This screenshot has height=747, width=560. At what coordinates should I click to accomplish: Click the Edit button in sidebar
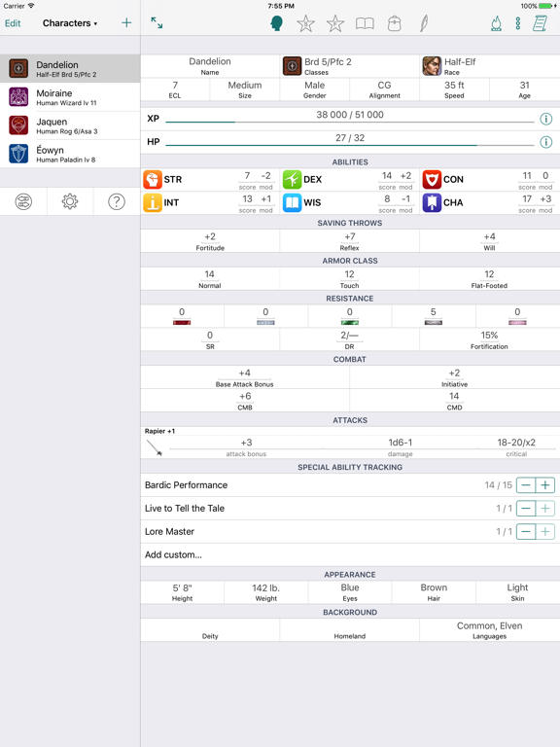pos(13,23)
